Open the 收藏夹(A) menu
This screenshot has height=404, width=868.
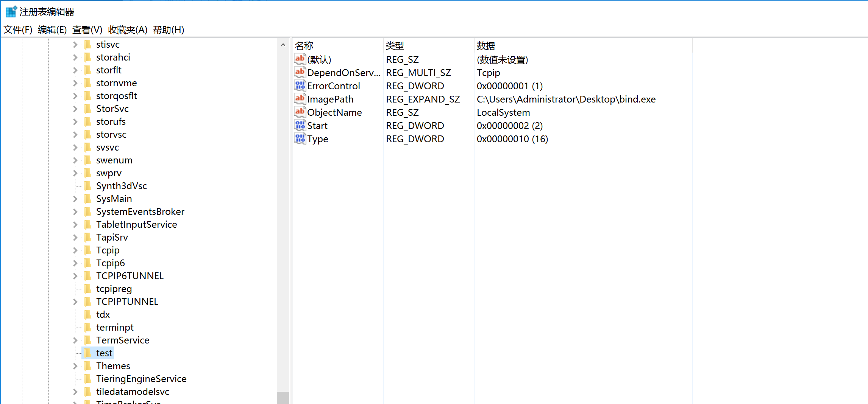pyautogui.click(x=128, y=30)
